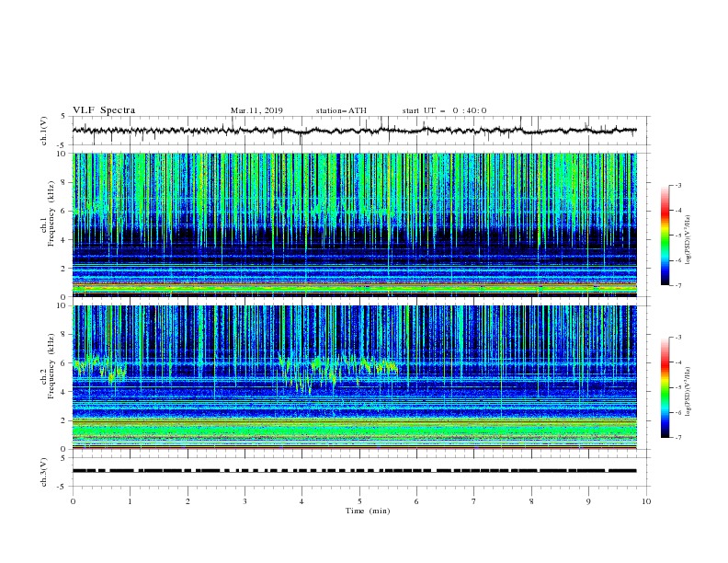The height and width of the screenshot is (563, 728).
Task: Click time axis tick label '1'
Action: pyautogui.click(x=130, y=501)
